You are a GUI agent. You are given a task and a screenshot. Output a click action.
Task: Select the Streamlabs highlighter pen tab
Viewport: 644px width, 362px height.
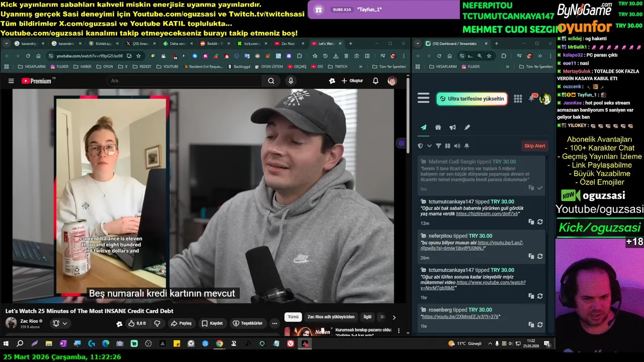[x=467, y=128]
